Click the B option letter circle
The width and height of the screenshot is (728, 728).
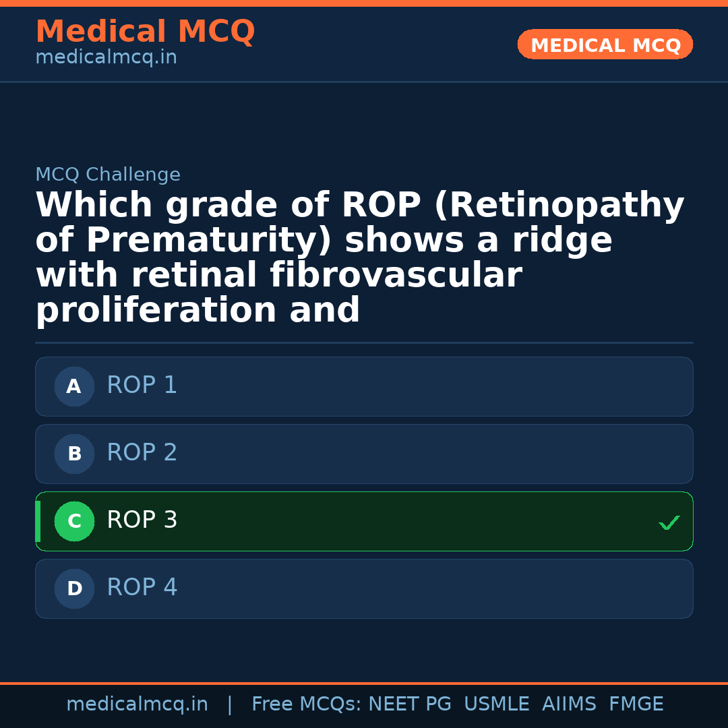pyautogui.click(x=74, y=454)
